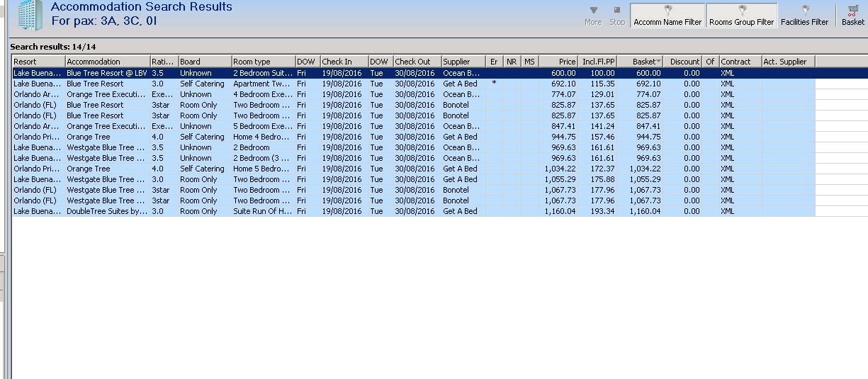Screen dimensions: 868x379
Task: Sort by the Check In column header
Action: click(x=344, y=62)
